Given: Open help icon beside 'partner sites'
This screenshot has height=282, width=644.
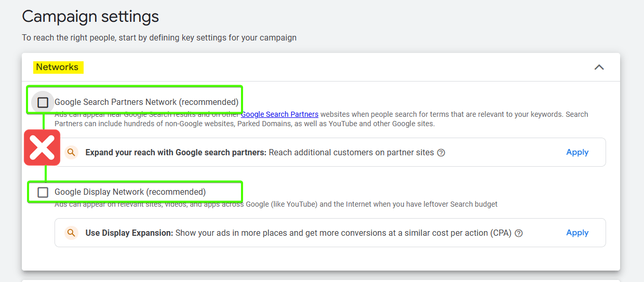Looking at the screenshot, I should click(441, 153).
